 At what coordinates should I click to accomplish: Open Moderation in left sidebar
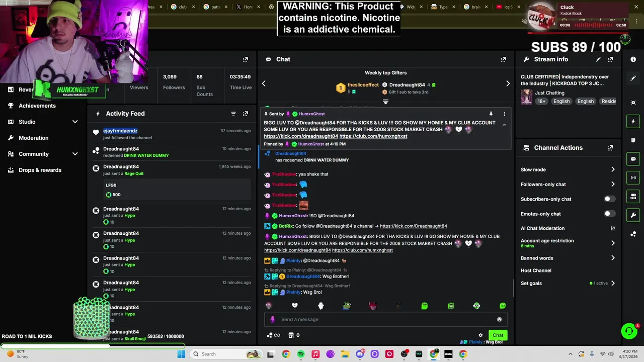(x=34, y=138)
